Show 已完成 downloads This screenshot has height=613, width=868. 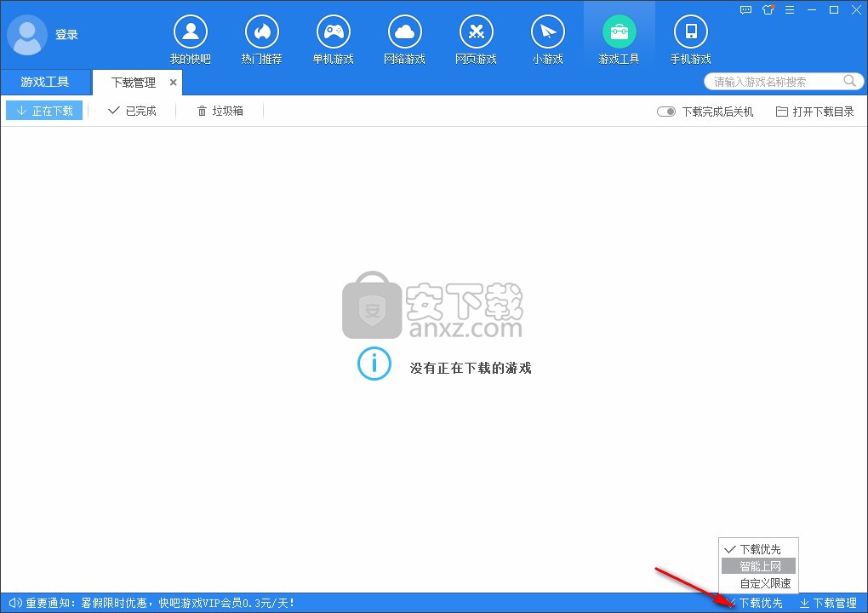pyautogui.click(x=132, y=111)
